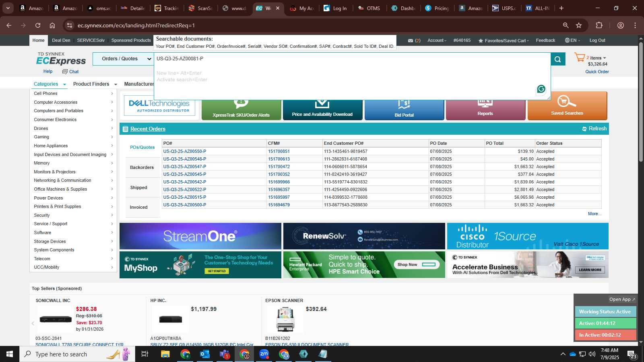Click previous arrow in Top Sellers carousel
This screenshot has width=644, height=362.
(33, 323)
